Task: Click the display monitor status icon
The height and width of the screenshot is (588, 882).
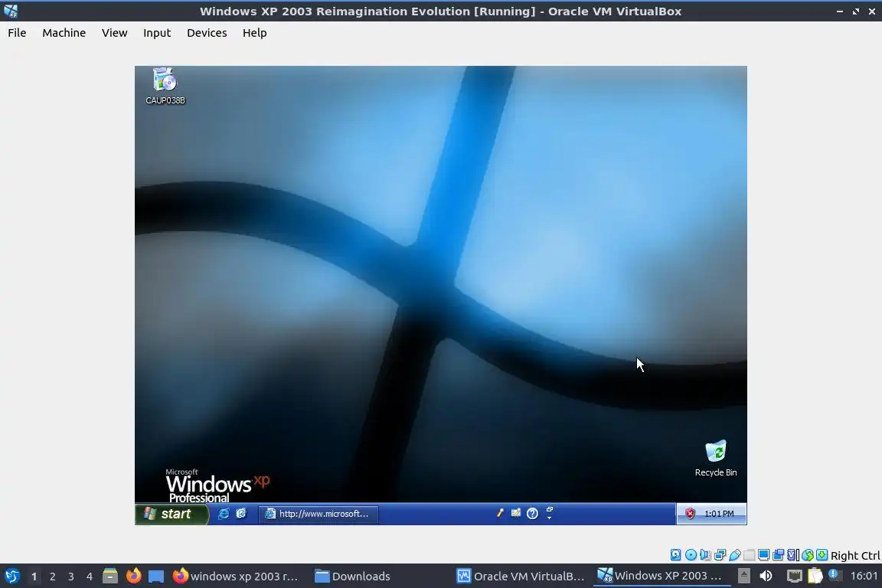Action: (x=764, y=555)
